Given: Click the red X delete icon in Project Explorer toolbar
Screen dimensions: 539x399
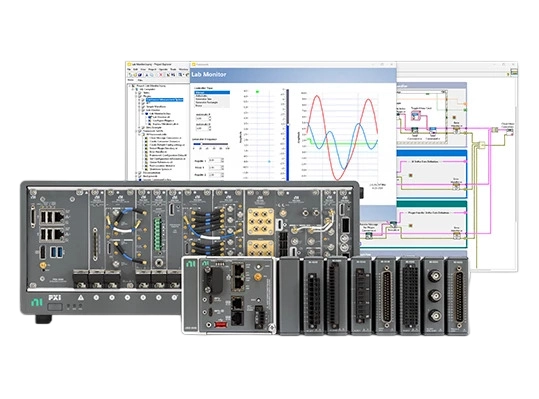Looking at the screenshot, I should [160, 75].
